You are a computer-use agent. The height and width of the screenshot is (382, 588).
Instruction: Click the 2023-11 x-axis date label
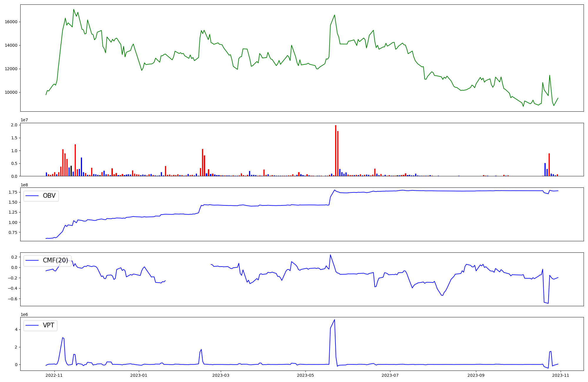pyautogui.click(x=560, y=375)
